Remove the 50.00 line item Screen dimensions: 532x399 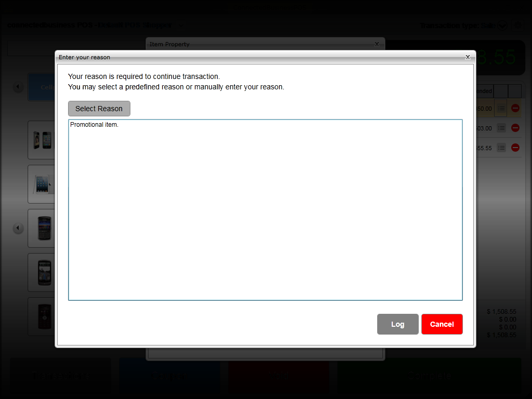(x=515, y=108)
